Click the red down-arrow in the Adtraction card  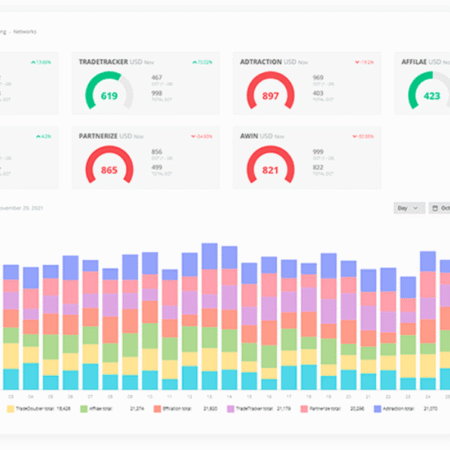click(357, 62)
